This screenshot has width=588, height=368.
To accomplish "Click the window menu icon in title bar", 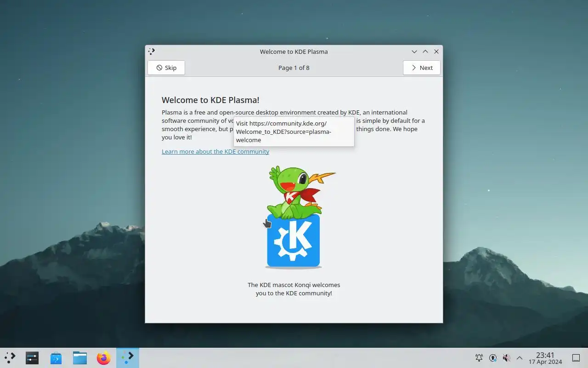I will 152,52.
